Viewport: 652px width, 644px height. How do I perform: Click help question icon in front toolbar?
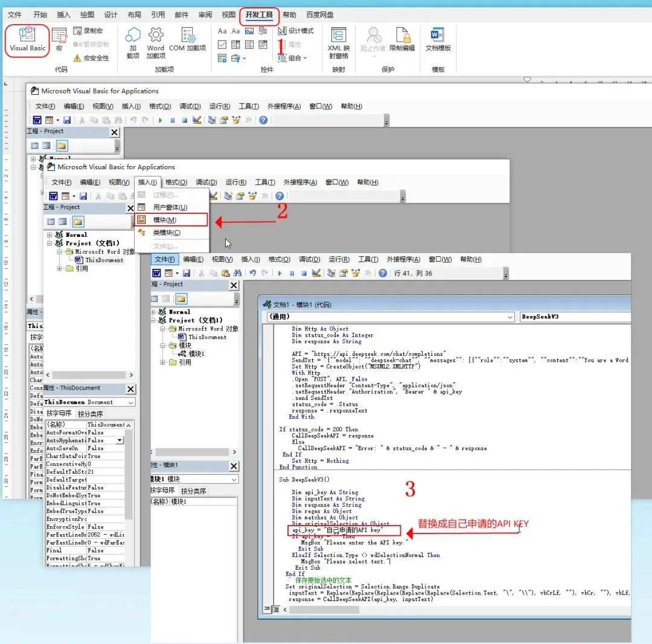click(383, 273)
